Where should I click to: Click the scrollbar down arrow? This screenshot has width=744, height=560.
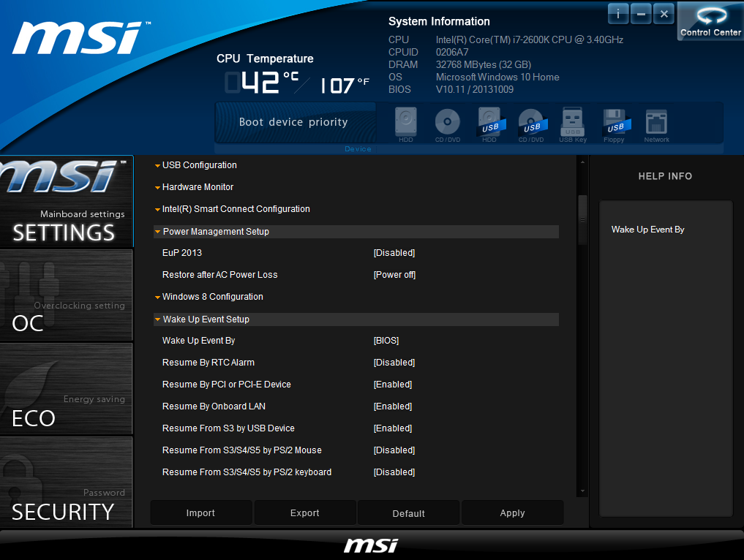pyautogui.click(x=582, y=491)
